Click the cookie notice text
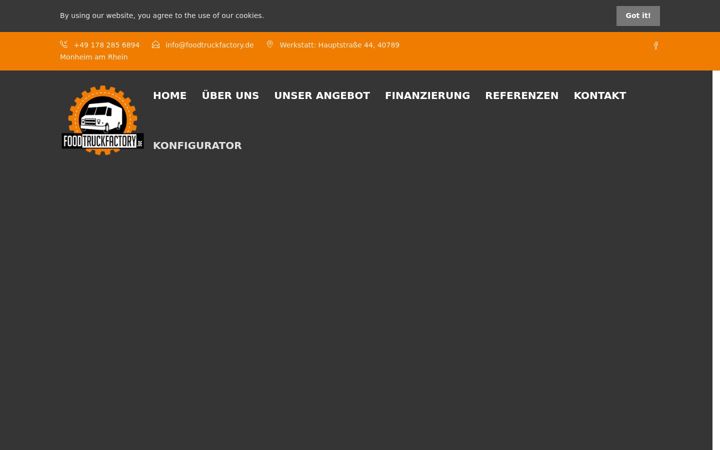720x450 pixels. point(162,16)
